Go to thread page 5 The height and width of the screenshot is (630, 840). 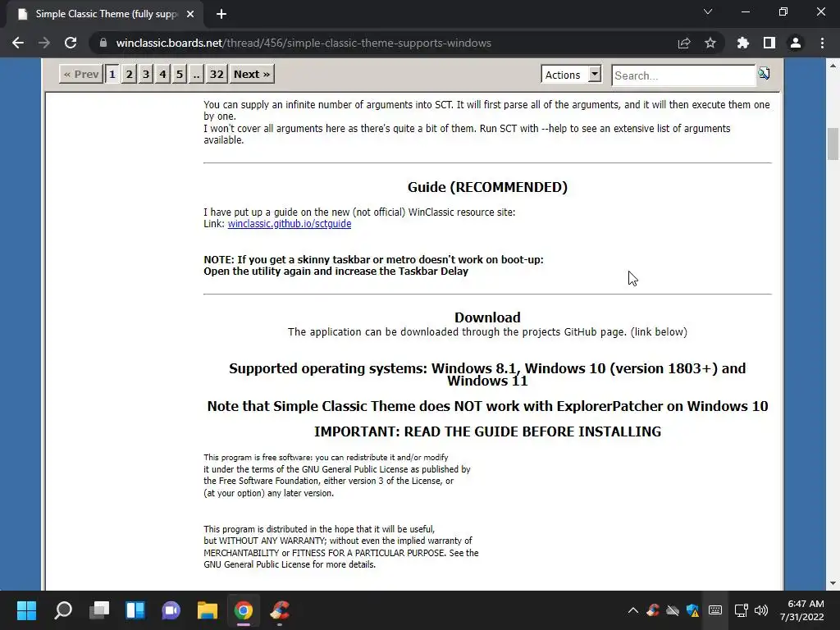point(180,74)
